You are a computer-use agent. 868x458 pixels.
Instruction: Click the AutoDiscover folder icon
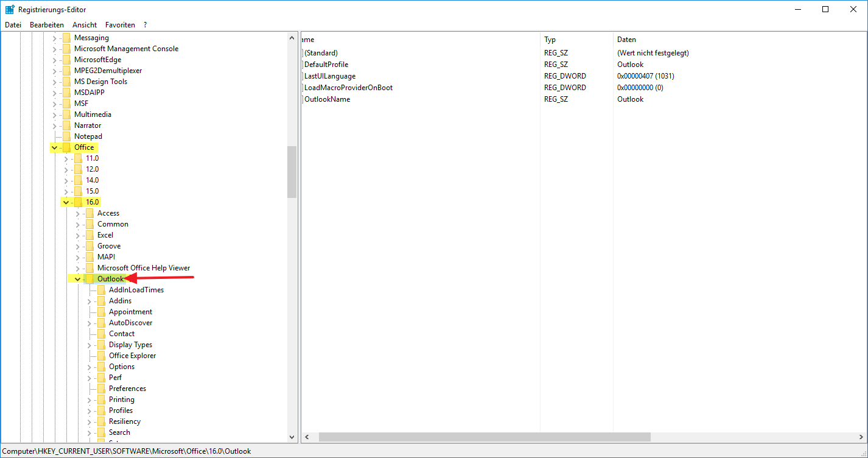pos(101,323)
